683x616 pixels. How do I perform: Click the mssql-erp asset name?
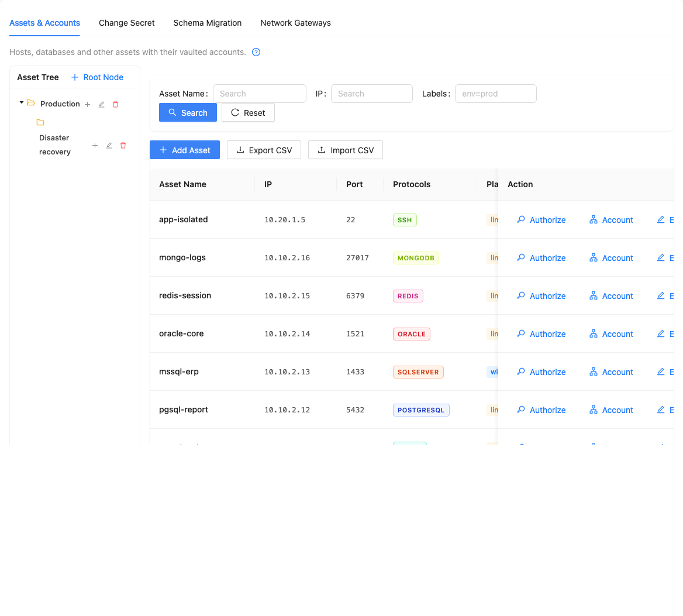click(178, 371)
